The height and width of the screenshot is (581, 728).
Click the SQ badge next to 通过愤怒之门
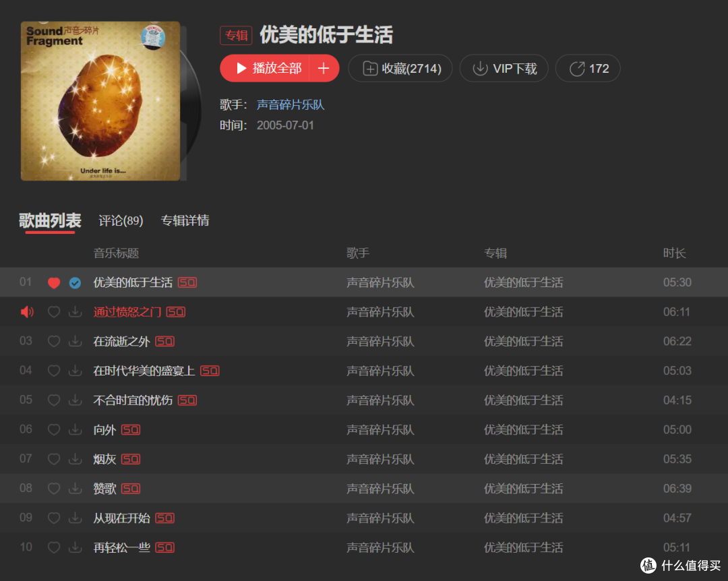[x=176, y=312]
